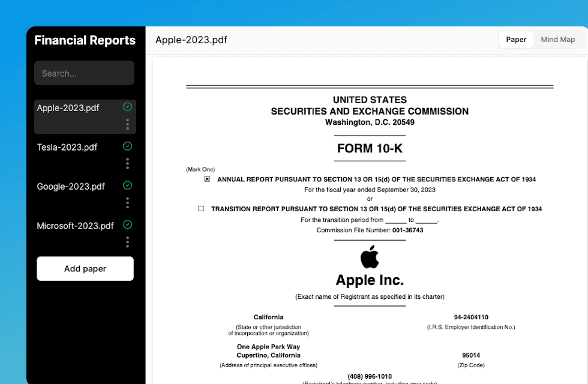Click the green check icon beside Tesla-2023.pdf
Image resolution: width=588 pixels, height=384 pixels.
click(x=127, y=146)
